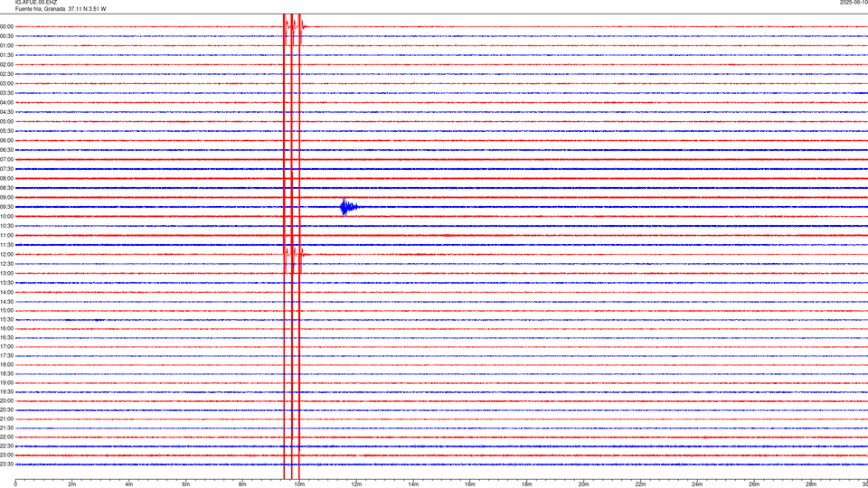Image resolution: width=868 pixels, height=488 pixels.
Task: Select the 08:00 time label
Action: coord(7,179)
